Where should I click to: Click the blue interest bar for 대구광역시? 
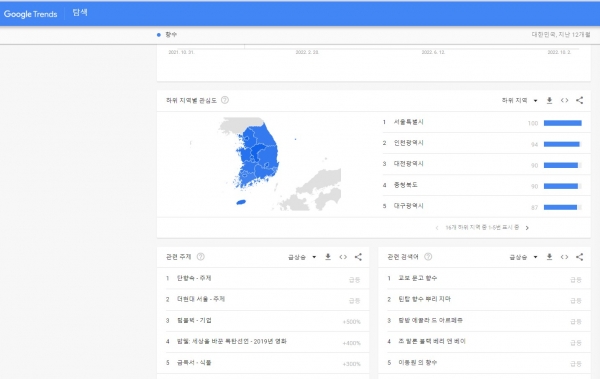(x=560, y=207)
